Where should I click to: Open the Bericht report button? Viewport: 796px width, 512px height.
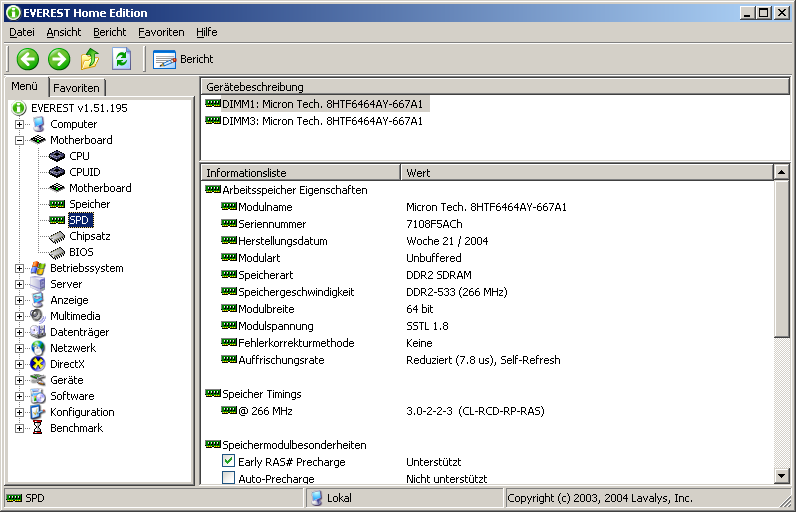tap(183, 59)
